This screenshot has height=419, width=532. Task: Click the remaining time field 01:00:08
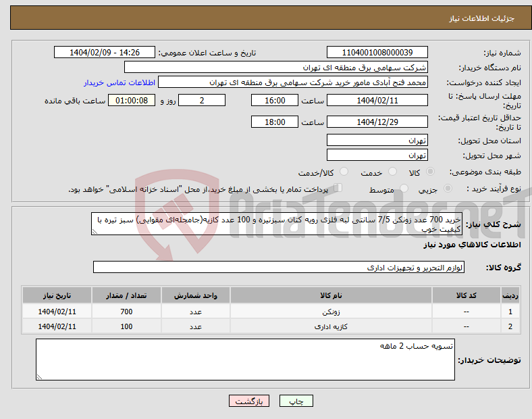coord(132,100)
